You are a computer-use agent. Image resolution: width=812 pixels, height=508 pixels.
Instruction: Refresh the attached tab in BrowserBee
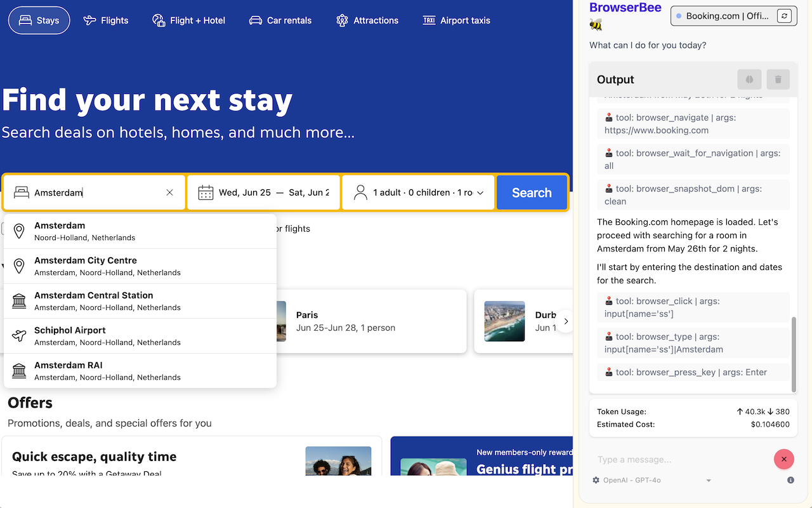coord(785,16)
